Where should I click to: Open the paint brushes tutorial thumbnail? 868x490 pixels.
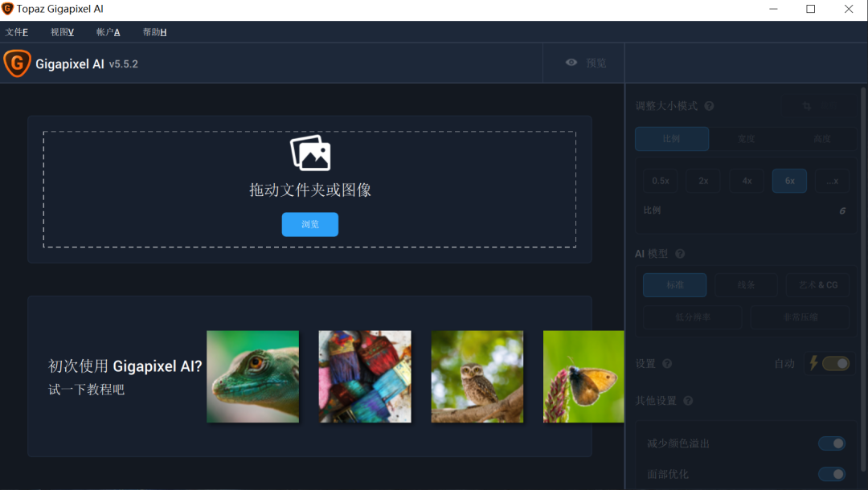pos(365,377)
